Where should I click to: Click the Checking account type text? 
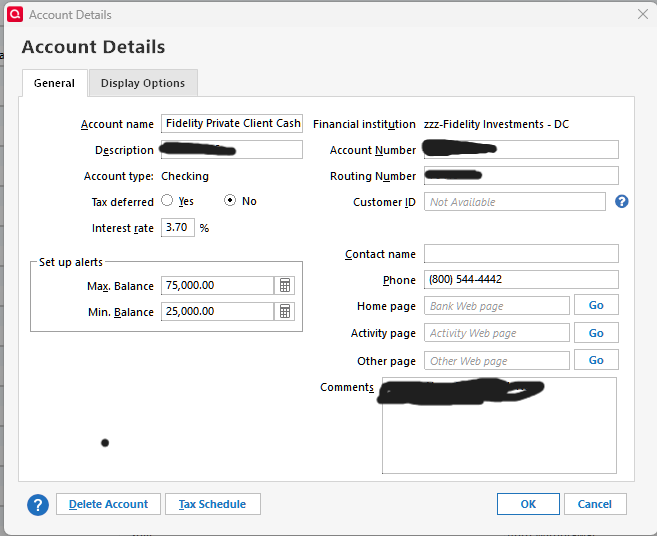click(185, 176)
